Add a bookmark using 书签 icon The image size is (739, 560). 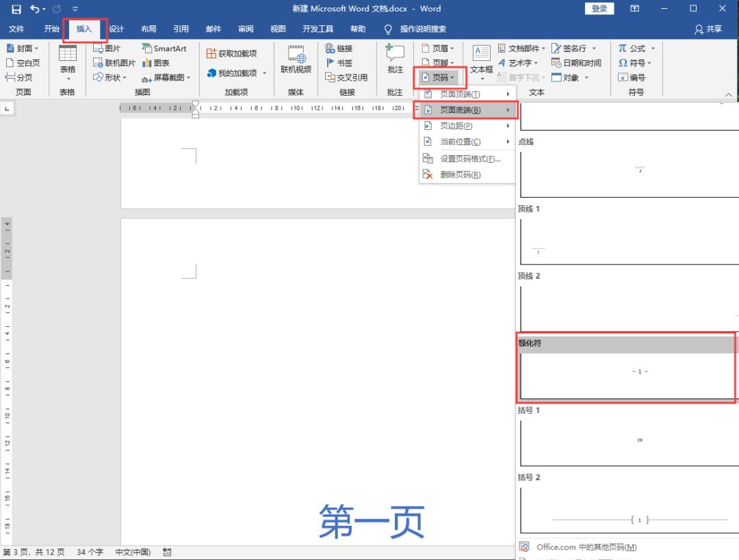tap(341, 62)
